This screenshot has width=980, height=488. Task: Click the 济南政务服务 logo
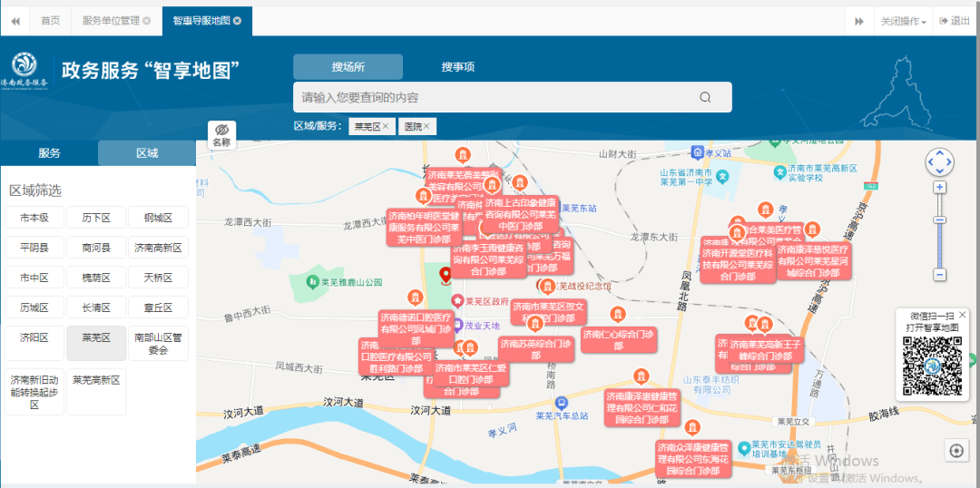coord(24,70)
